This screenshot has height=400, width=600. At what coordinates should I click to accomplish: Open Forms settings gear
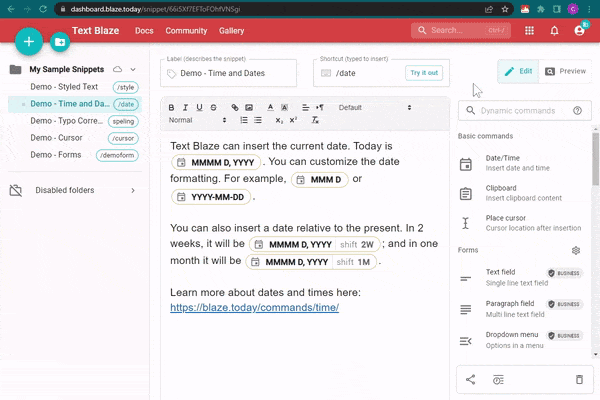575,250
